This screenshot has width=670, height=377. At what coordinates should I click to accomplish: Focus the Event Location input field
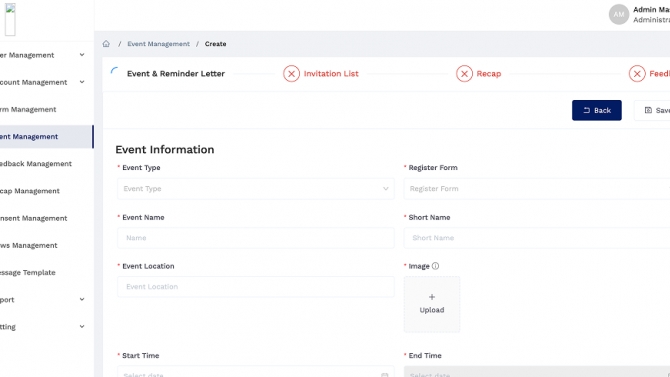pos(256,286)
